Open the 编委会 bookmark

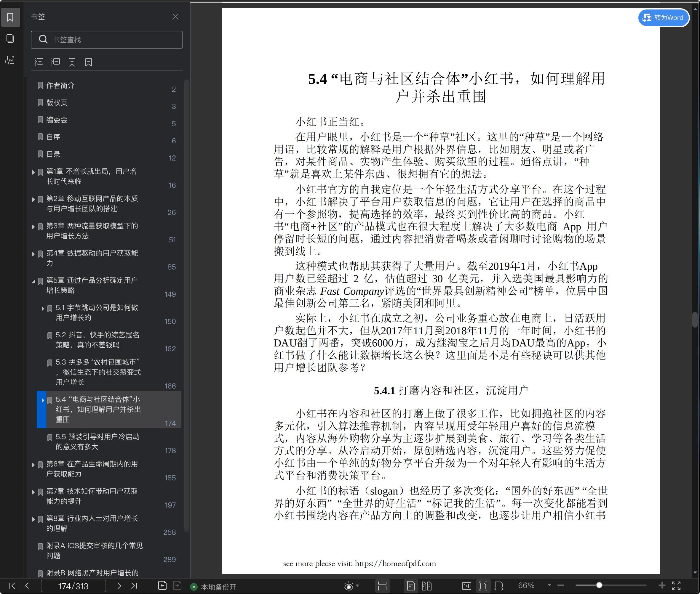point(57,120)
